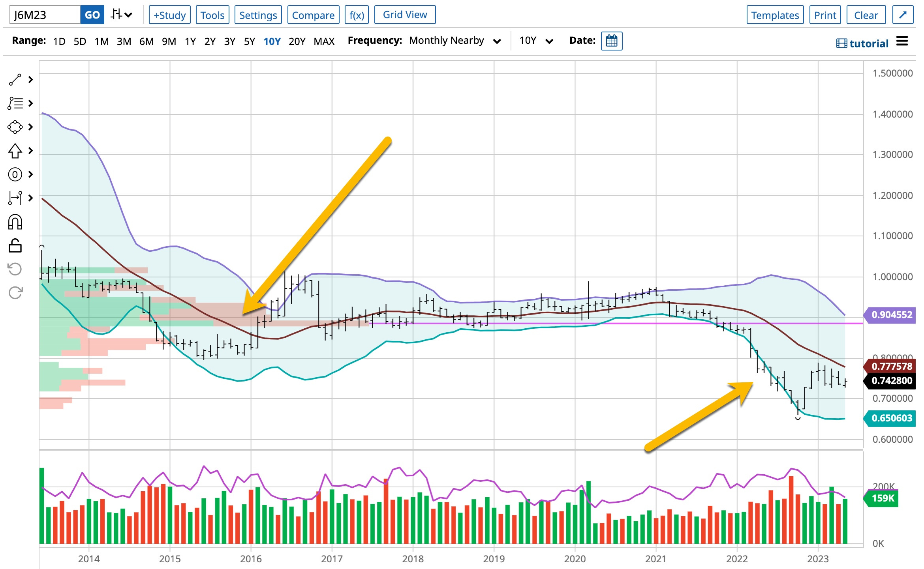Open the 10Y period dropdown
The height and width of the screenshot is (569, 924).
[x=536, y=41]
